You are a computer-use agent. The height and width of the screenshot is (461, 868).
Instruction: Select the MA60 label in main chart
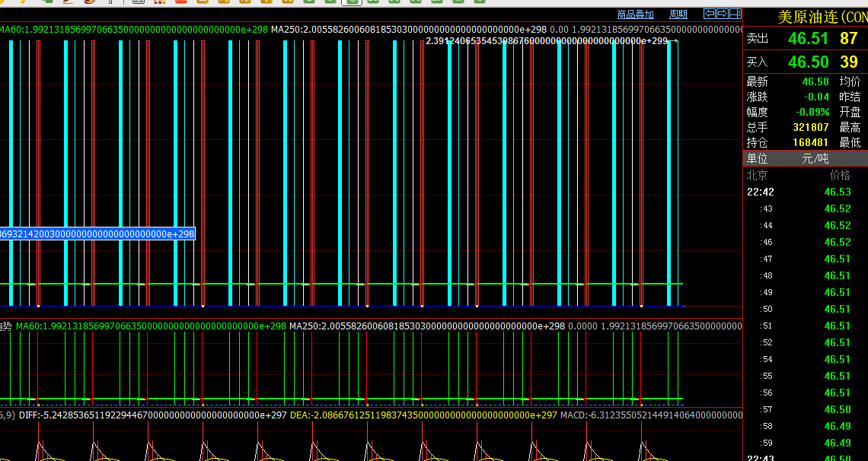tap(133, 30)
